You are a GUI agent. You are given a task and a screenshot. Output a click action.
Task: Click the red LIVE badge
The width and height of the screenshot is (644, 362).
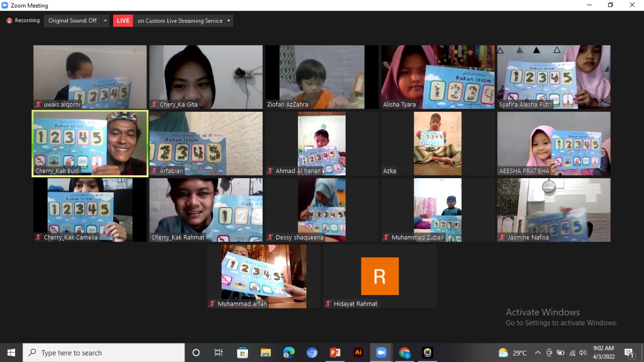click(123, 21)
